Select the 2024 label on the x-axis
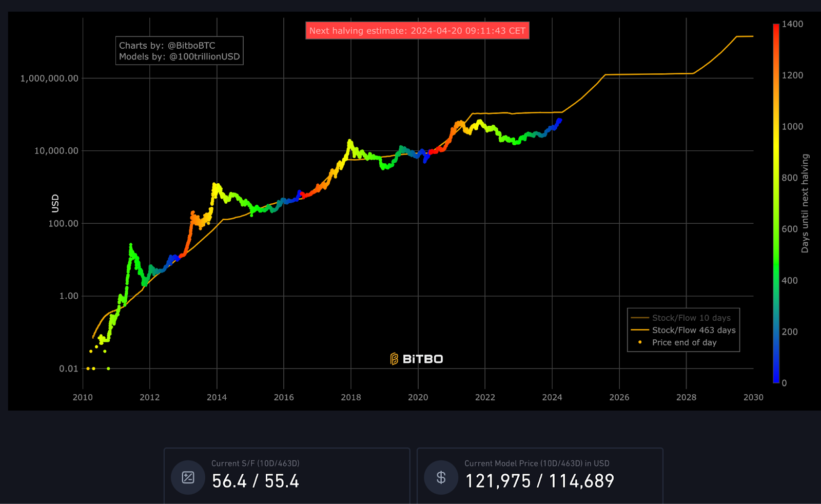 click(552, 397)
